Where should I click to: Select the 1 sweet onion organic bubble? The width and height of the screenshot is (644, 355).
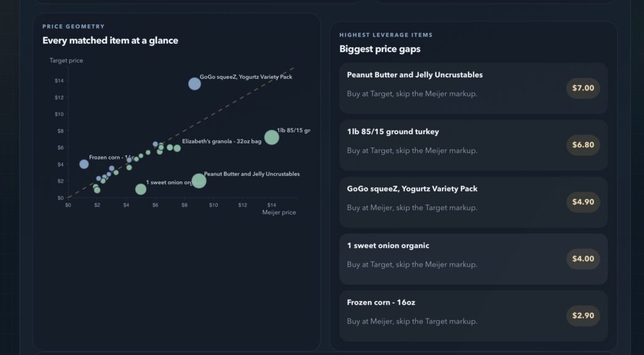[141, 189]
